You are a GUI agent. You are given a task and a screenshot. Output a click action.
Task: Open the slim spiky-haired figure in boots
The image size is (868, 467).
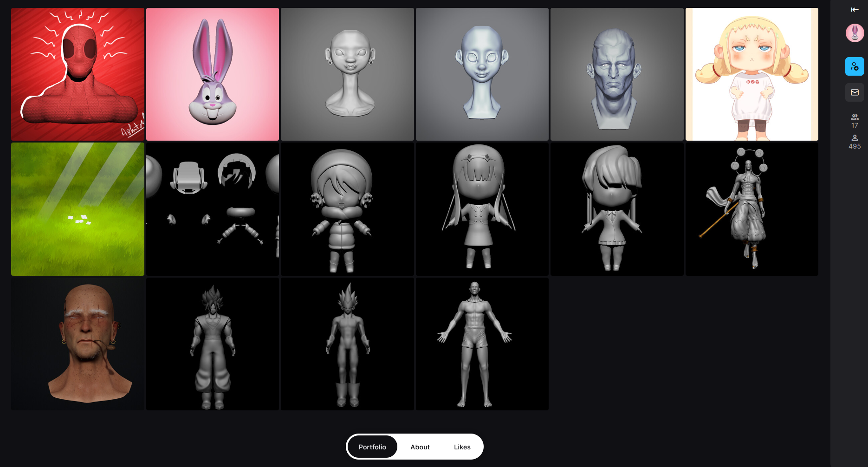[347, 344]
